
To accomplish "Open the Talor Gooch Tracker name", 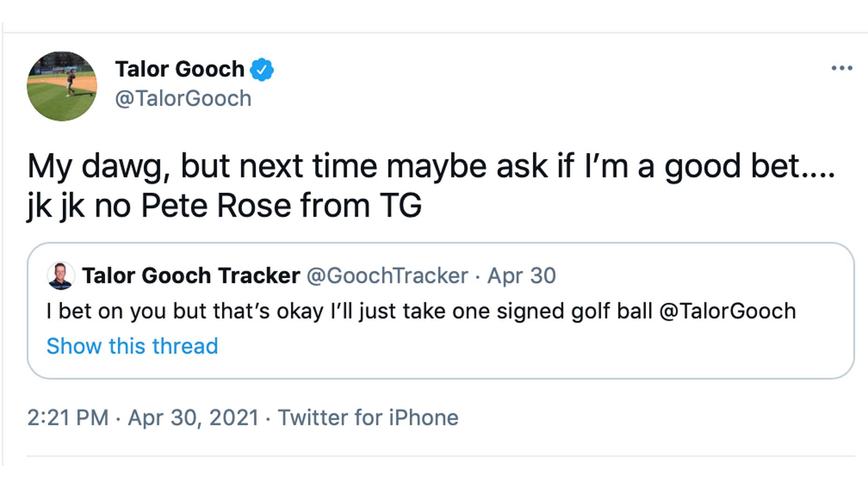I will [x=191, y=275].
